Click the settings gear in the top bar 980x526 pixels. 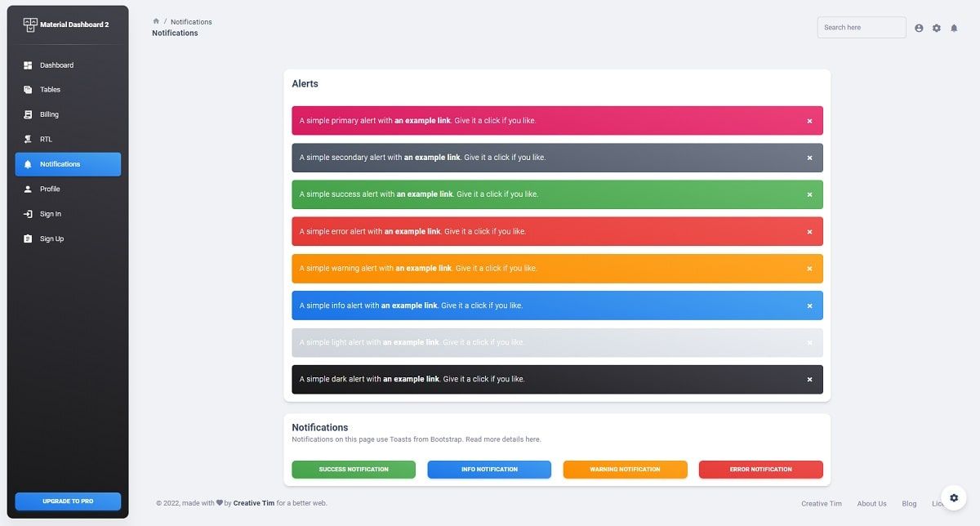[936, 27]
